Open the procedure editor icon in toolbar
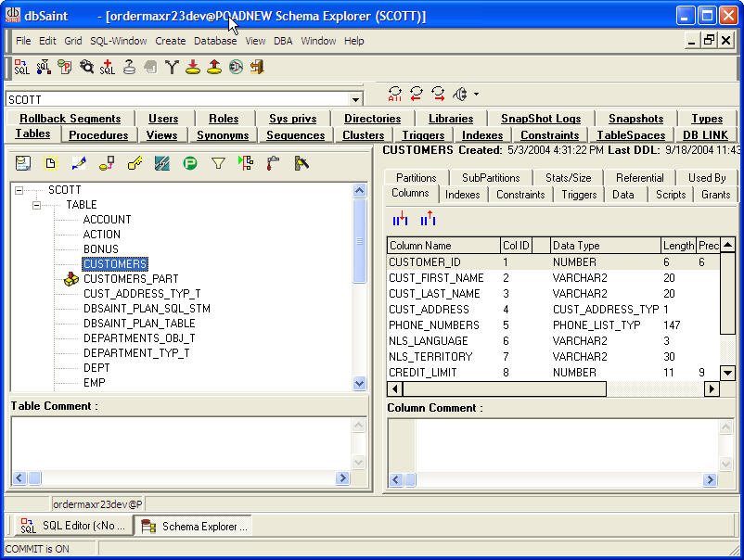744x560 pixels. [x=65, y=68]
